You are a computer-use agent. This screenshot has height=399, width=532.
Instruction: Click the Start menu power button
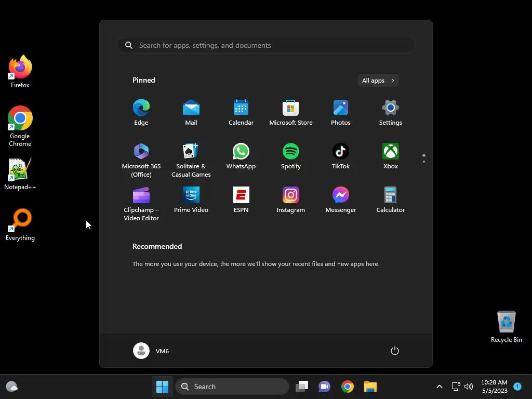point(395,351)
